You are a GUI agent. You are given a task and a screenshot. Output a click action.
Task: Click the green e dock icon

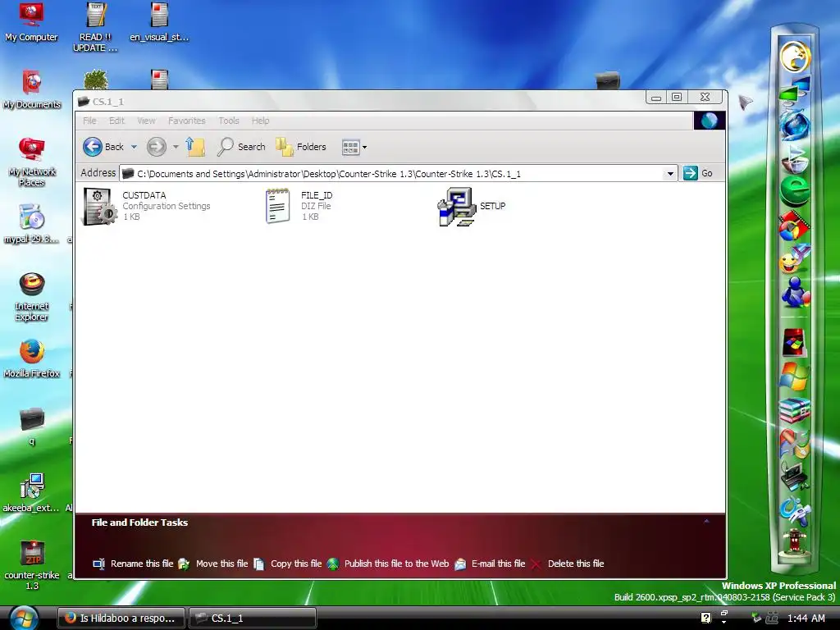pos(794,191)
